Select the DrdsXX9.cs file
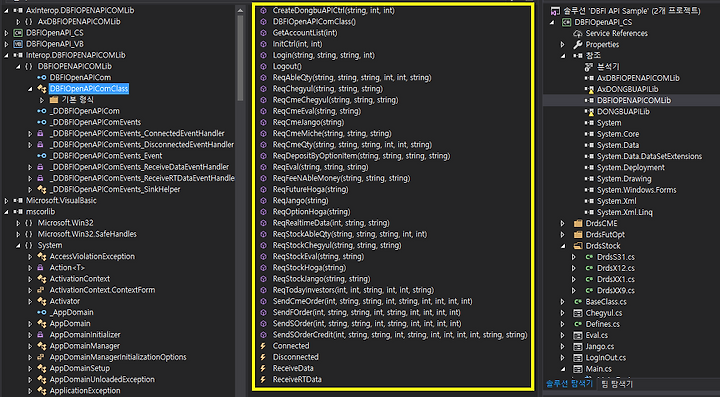The width and height of the screenshot is (720, 397). [616, 291]
